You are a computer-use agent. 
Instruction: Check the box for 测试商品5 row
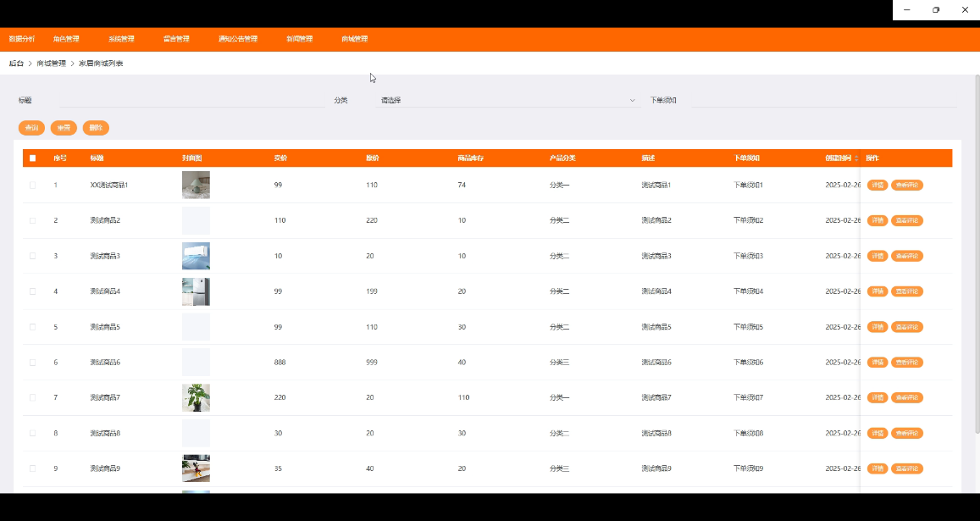coord(32,326)
